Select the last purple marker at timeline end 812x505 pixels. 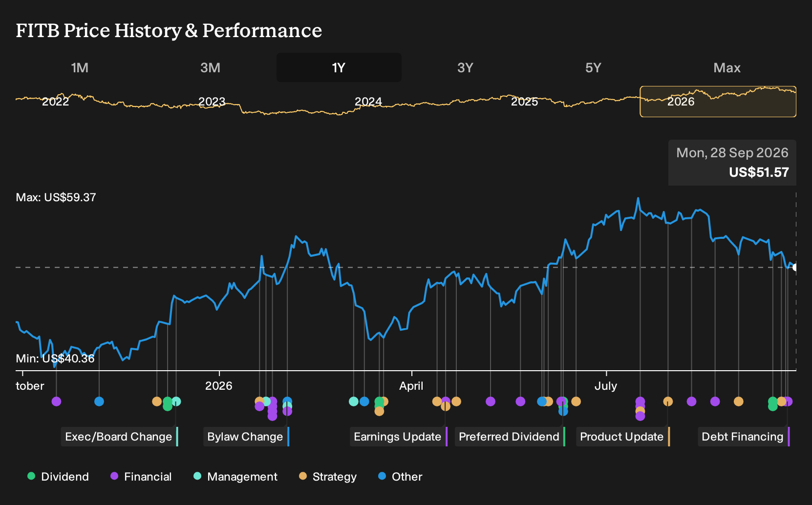[x=788, y=401]
